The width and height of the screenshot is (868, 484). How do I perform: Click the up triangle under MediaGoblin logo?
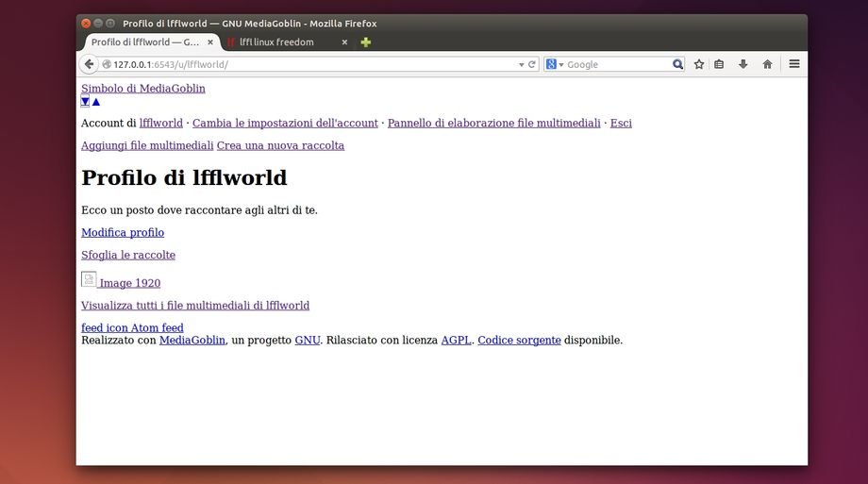point(96,102)
